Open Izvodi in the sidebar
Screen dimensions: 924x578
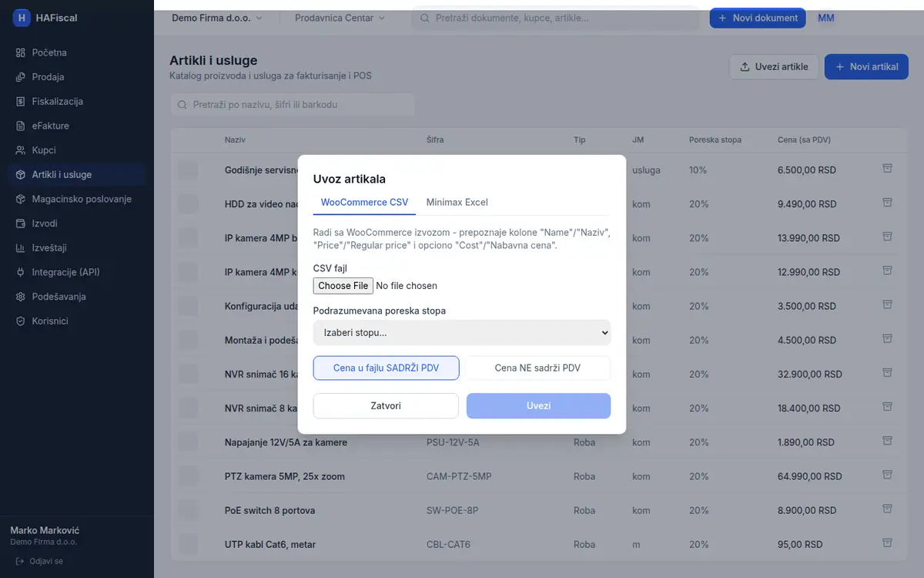point(77,223)
